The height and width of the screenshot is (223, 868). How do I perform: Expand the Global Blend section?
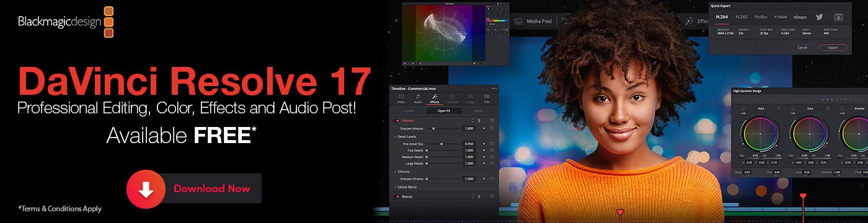click(x=396, y=186)
